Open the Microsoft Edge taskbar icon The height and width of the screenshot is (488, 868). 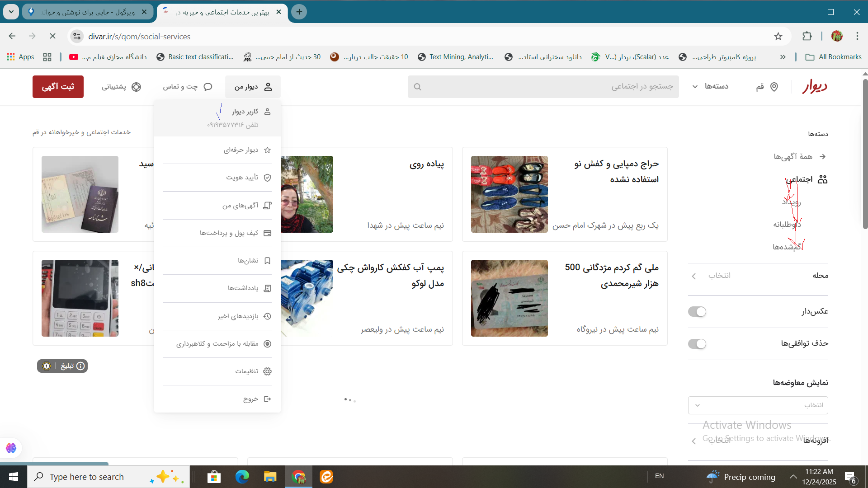[x=242, y=477]
